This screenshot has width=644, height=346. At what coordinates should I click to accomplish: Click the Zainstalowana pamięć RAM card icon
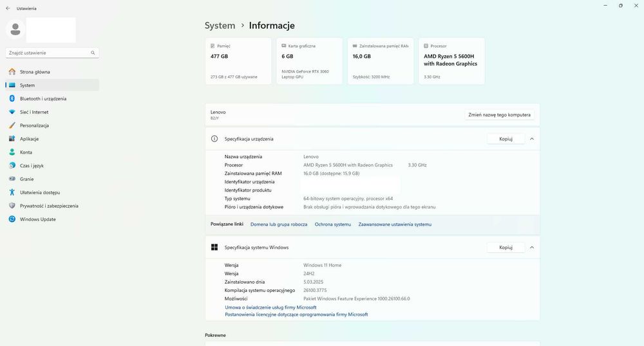(355, 46)
